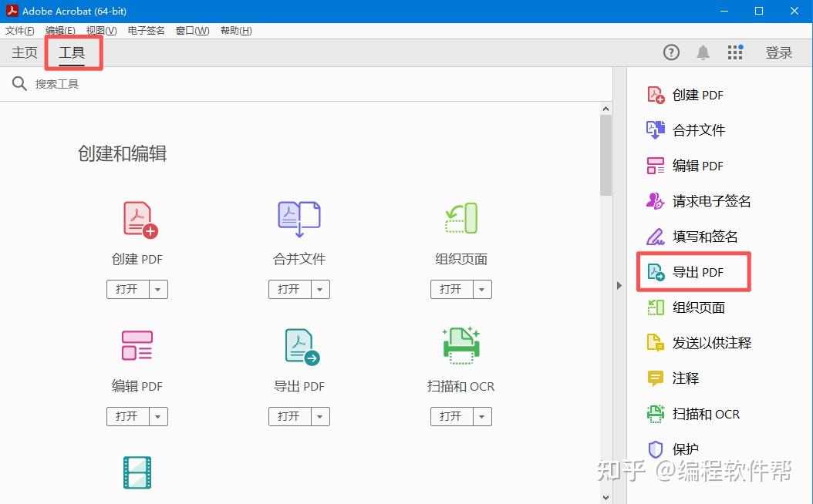The height and width of the screenshot is (504, 813).
Task: Switch to the 工具 tab
Action: (72, 52)
